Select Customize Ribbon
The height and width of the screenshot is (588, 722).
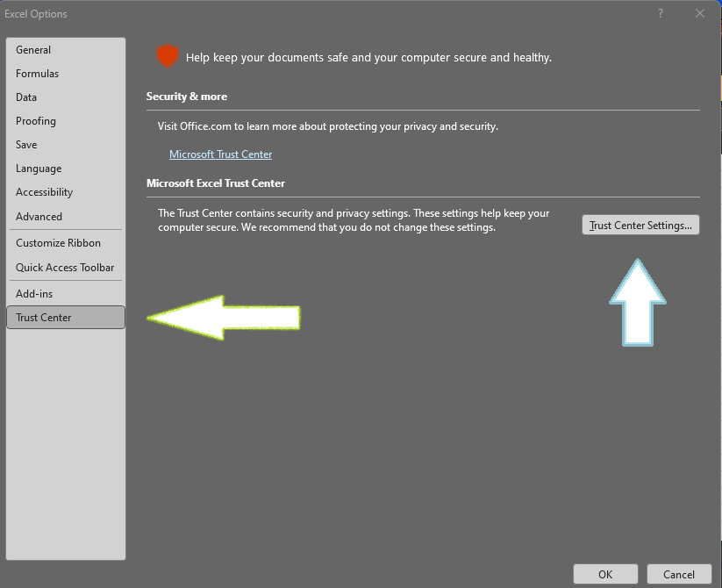point(66,242)
